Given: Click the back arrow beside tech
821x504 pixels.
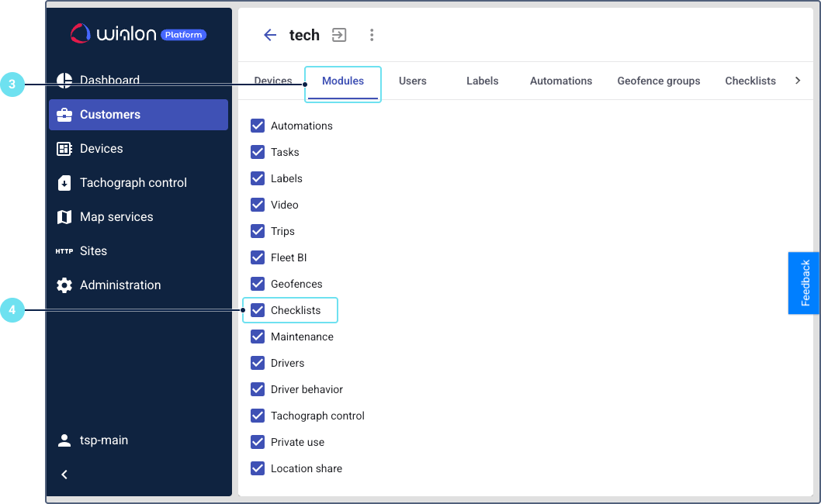Looking at the screenshot, I should click(x=270, y=35).
